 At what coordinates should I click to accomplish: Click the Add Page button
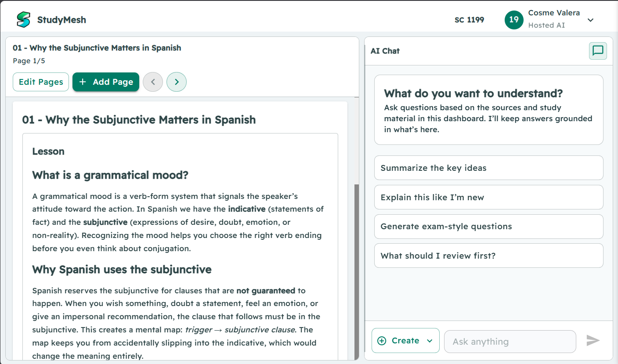106,82
